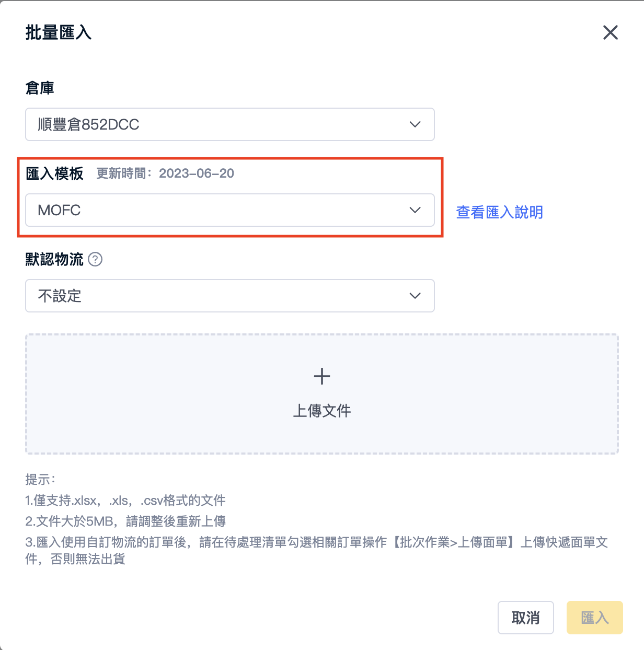Click the 默認物流 field label
Viewport: 644px width, 650px height.
[x=54, y=259]
